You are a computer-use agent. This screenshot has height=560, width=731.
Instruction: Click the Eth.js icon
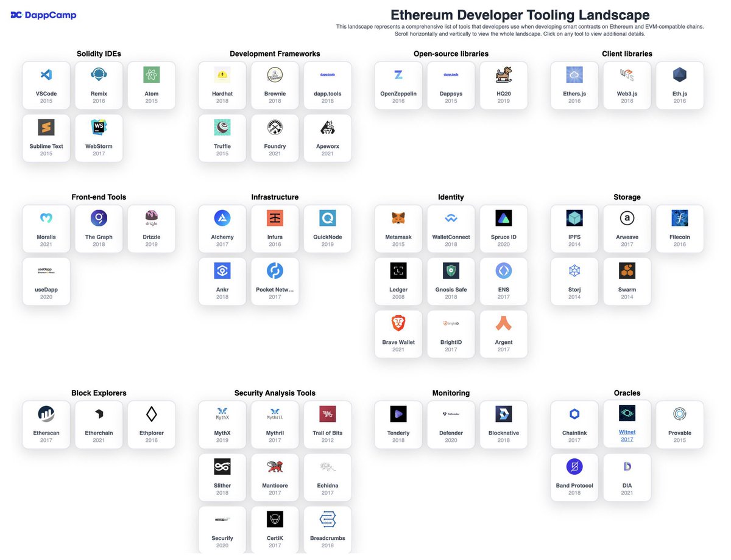pos(680,75)
